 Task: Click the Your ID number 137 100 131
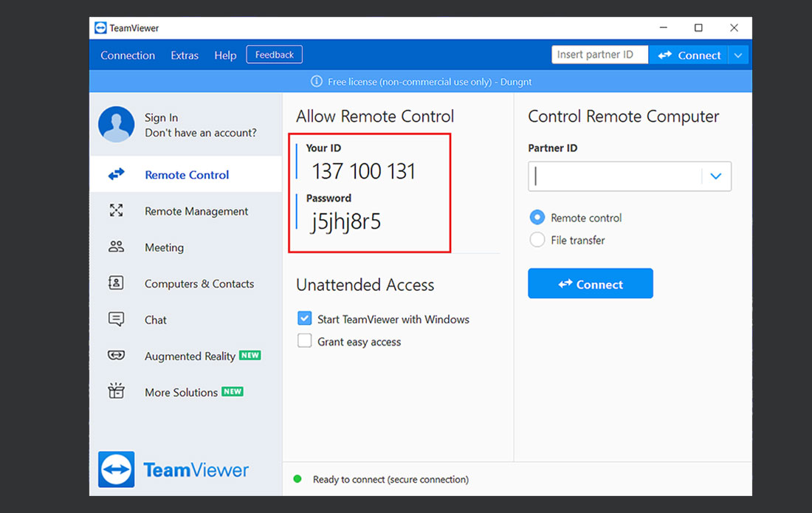(363, 171)
